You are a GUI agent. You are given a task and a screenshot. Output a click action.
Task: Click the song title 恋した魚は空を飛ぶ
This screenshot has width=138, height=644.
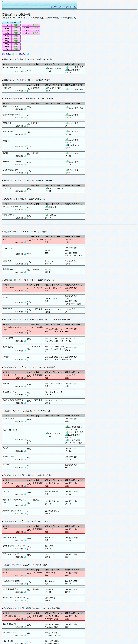point(10,589)
